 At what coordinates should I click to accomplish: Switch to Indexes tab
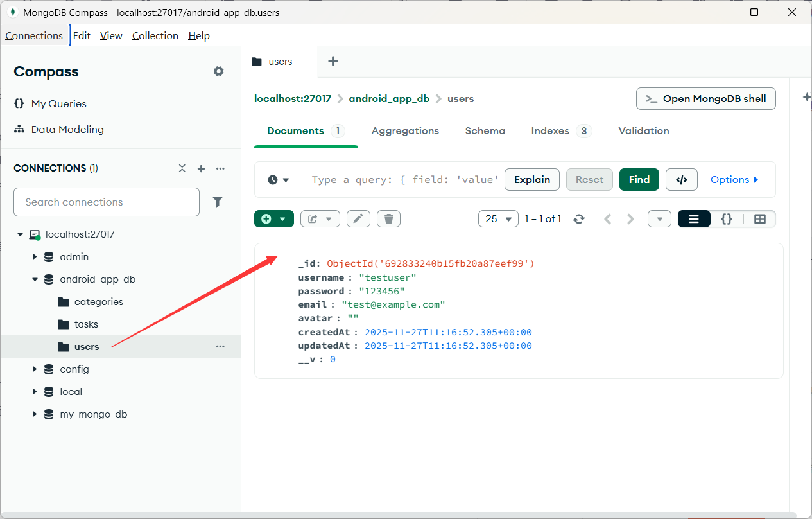(562, 131)
